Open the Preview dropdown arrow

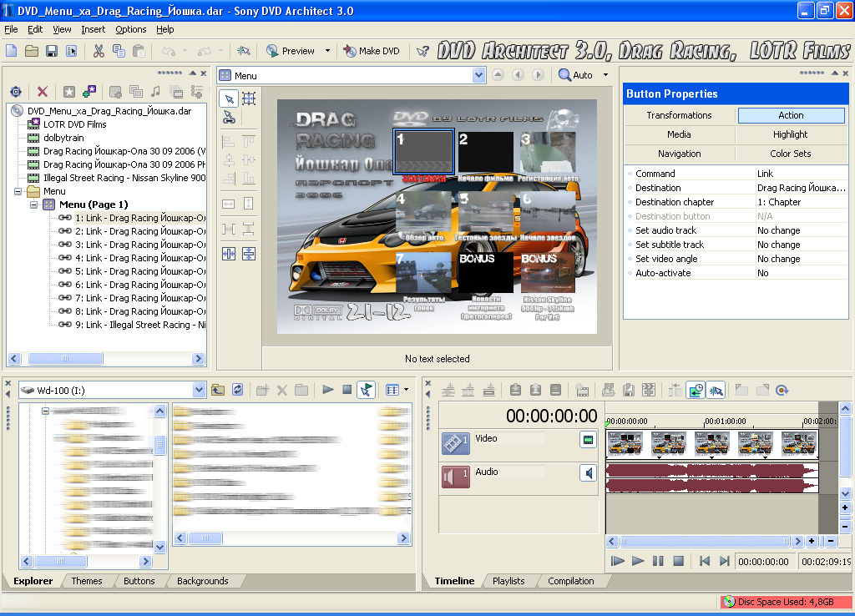click(x=327, y=51)
